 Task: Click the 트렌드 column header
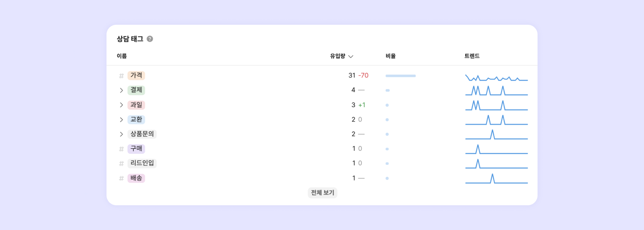point(472,56)
